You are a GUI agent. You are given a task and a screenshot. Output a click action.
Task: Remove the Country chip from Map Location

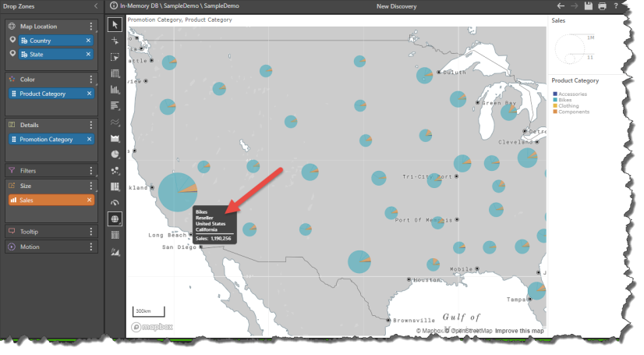[88, 40]
